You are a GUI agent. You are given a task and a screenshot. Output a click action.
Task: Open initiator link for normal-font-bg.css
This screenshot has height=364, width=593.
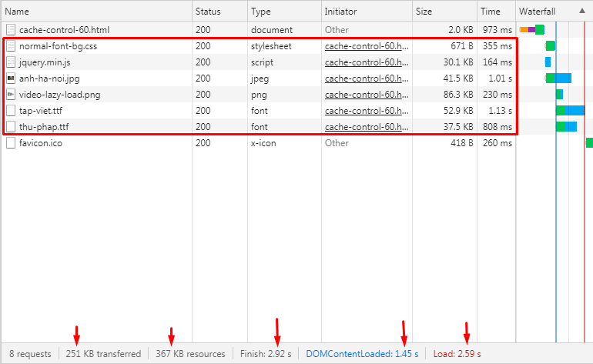[367, 46]
